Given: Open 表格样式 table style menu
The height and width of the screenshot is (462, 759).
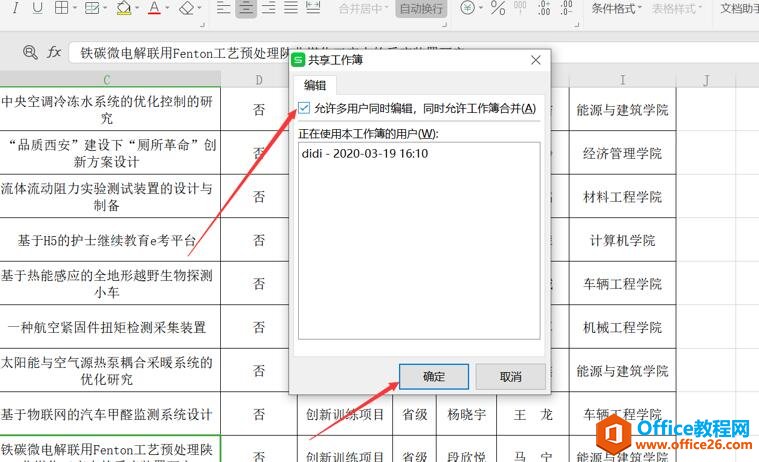Looking at the screenshot, I should (x=676, y=8).
